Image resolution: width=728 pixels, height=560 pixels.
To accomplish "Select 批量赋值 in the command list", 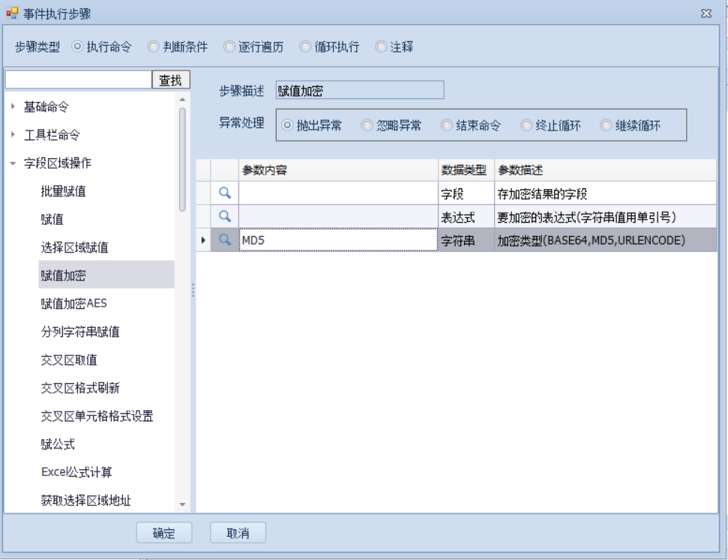I will (63, 191).
